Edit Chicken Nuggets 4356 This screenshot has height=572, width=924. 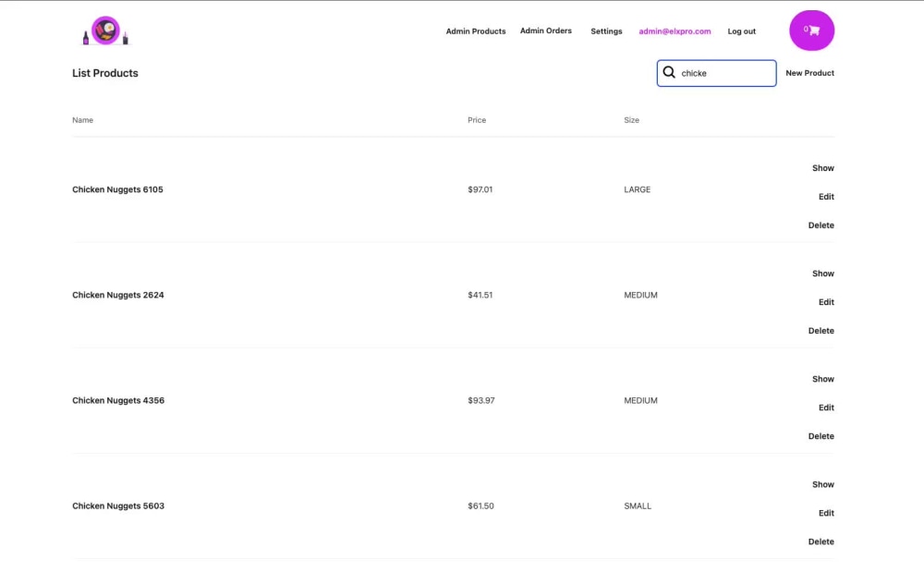pyautogui.click(x=826, y=408)
